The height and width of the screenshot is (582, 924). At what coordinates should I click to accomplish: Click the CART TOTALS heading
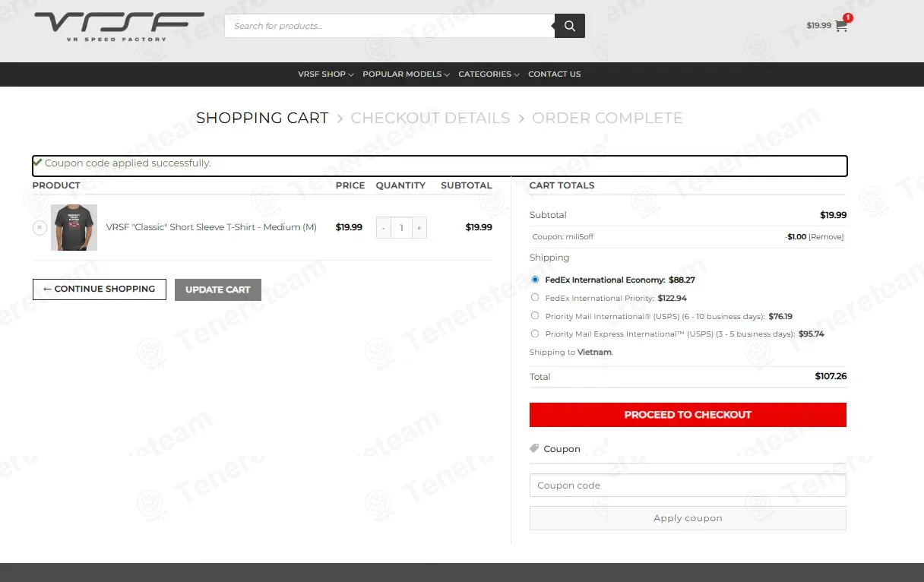(562, 185)
